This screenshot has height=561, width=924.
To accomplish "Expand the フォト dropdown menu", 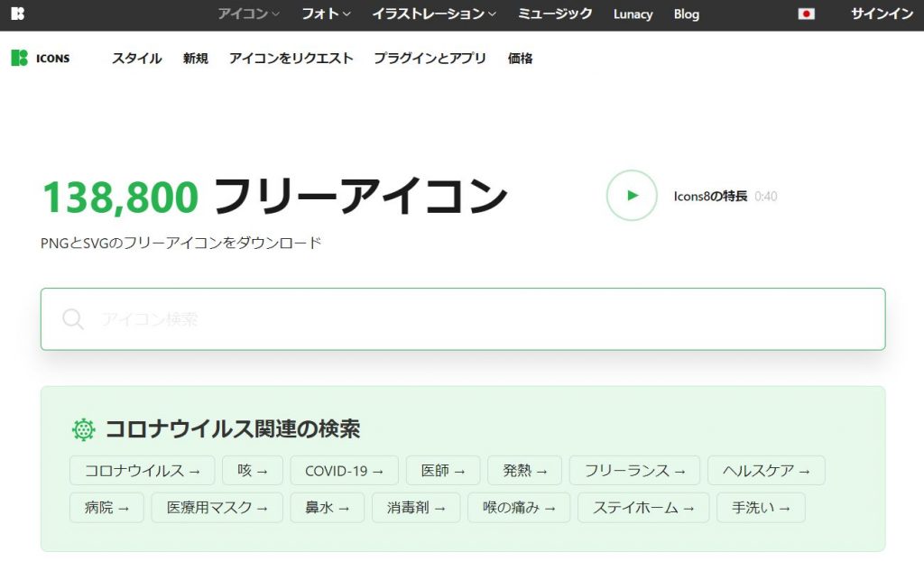I will click(x=326, y=14).
